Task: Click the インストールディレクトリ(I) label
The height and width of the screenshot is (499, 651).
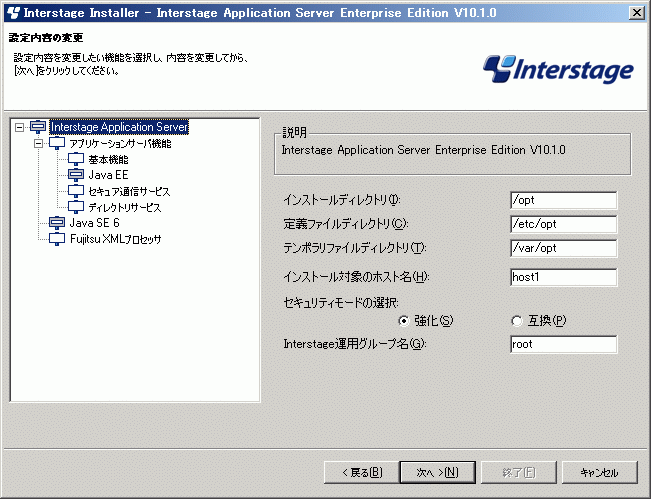Action: (x=342, y=200)
